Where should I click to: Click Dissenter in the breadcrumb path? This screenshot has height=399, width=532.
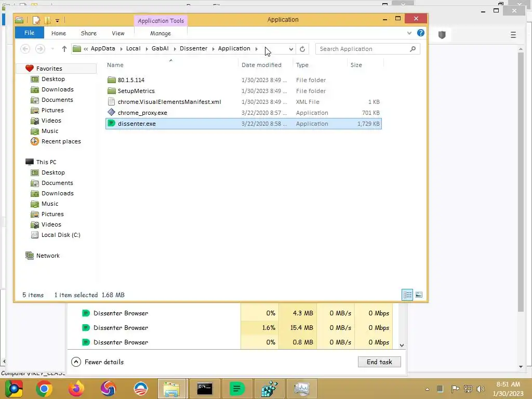pyautogui.click(x=193, y=48)
